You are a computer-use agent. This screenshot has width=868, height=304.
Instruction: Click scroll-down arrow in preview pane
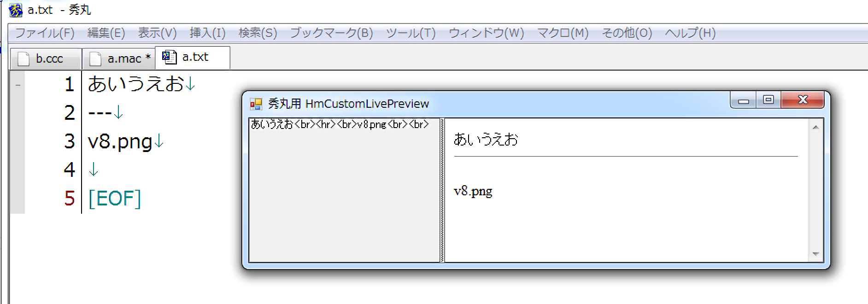815,254
